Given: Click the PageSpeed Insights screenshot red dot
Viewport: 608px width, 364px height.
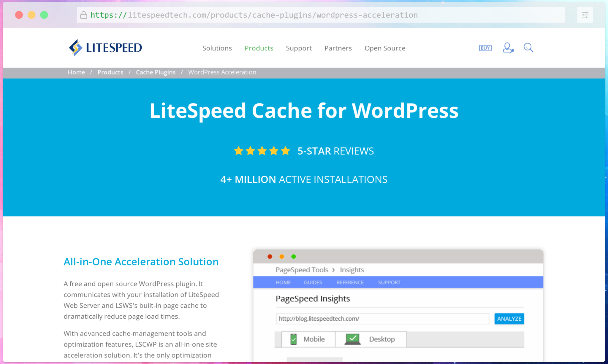Looking at the screenshot, I should pos(270,257).
